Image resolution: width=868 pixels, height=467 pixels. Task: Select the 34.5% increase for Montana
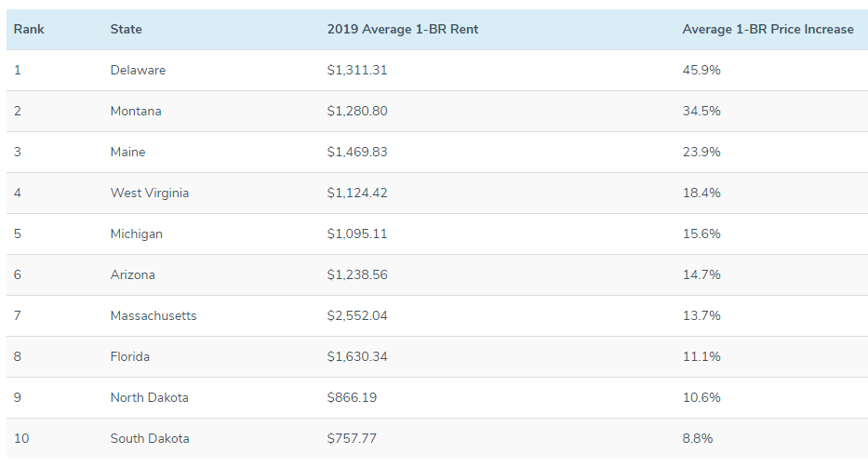click(x=701, y=111)
